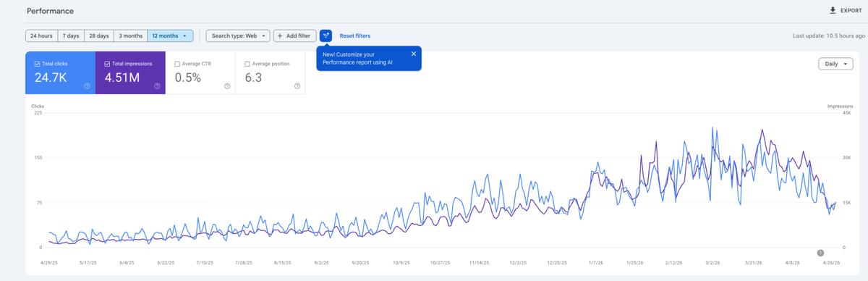Click the 11/14/25 date label

pos(480,263)
